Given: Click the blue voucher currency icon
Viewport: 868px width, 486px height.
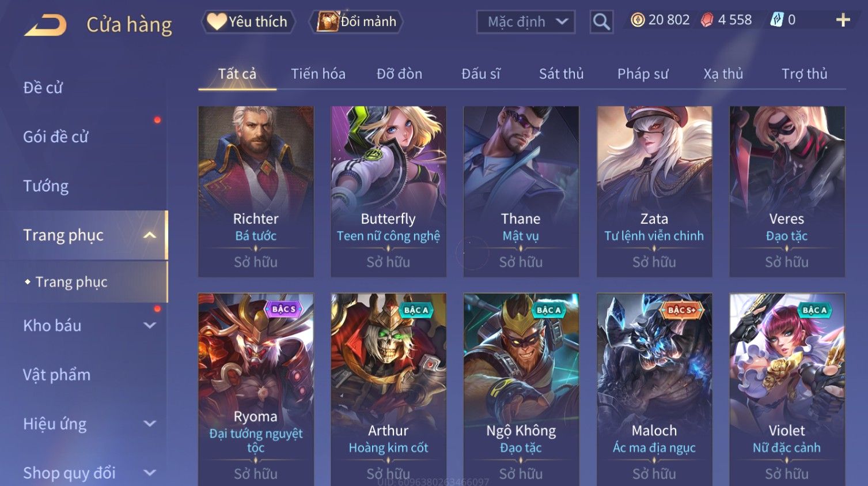Looking at the screenshot, I should (x=777, y=20).
